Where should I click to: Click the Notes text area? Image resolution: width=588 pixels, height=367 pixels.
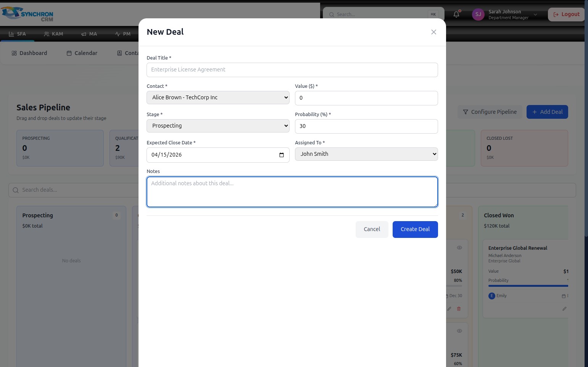point(292,192)
